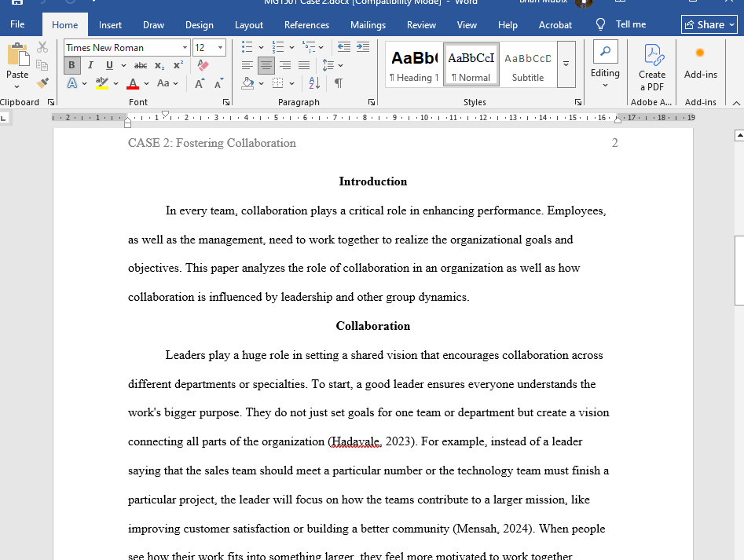The height and width of the screenshot is (560, 744).
Task: Toggle Italic formatting
Action: (90, 65)
